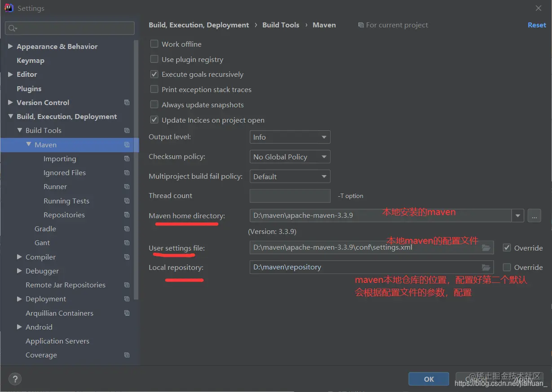This screenshot has height=392, width=552.
Task: Collapse Build, Execution, Deployment section
Action: tap(10, 116)
